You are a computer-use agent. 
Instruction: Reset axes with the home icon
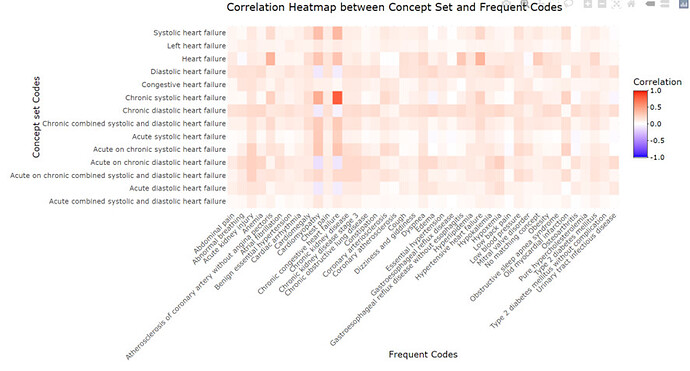click(x=631, y=4)
